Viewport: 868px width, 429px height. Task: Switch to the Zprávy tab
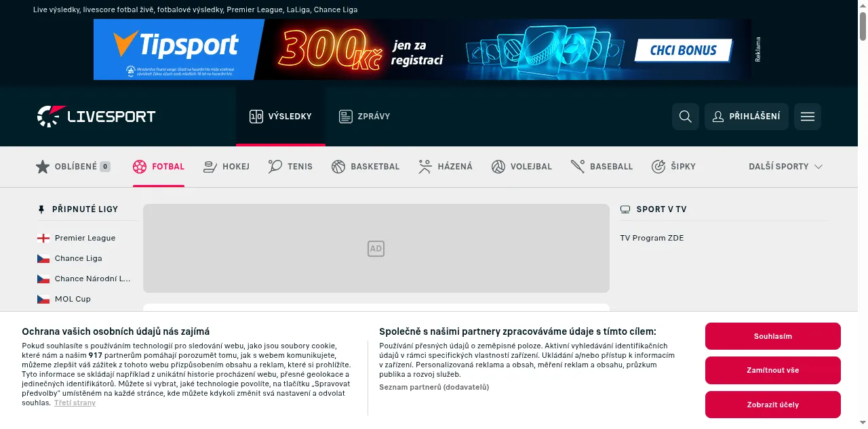click(365, 117)
